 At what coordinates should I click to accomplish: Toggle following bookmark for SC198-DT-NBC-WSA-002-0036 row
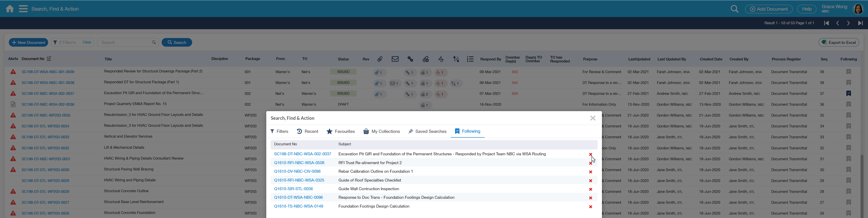849,104
